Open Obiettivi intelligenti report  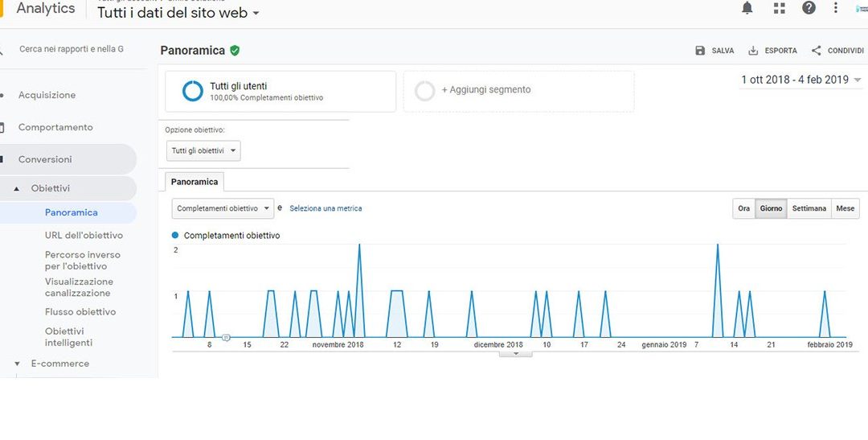click(x=68, y=337)
